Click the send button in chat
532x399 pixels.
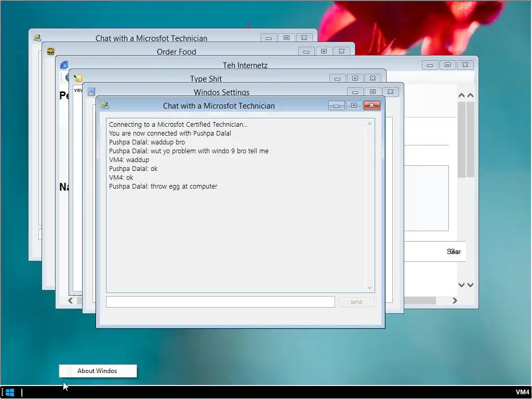tap(356, 302)
